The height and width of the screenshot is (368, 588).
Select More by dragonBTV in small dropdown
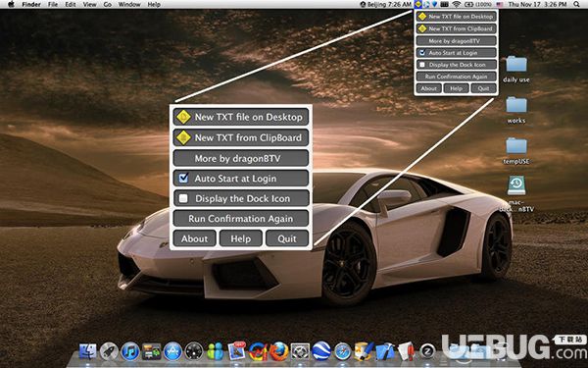tap(457, 40)
